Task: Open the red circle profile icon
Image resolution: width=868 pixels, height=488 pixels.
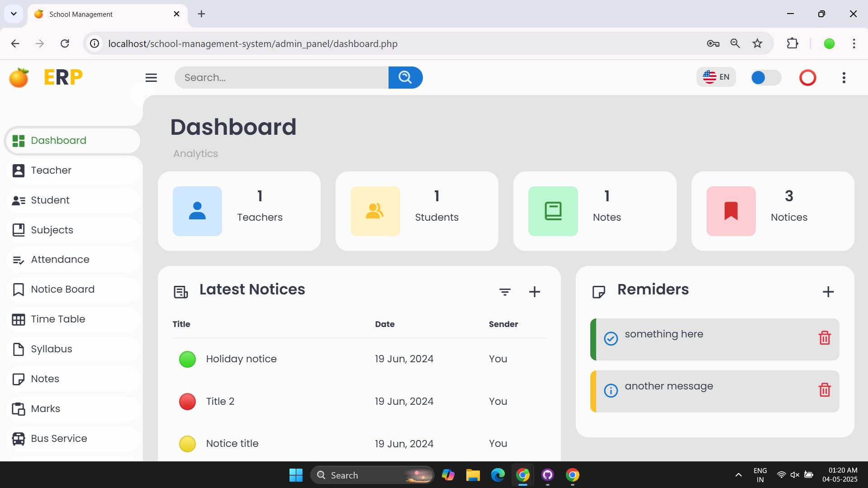Action: pos(807,78)
